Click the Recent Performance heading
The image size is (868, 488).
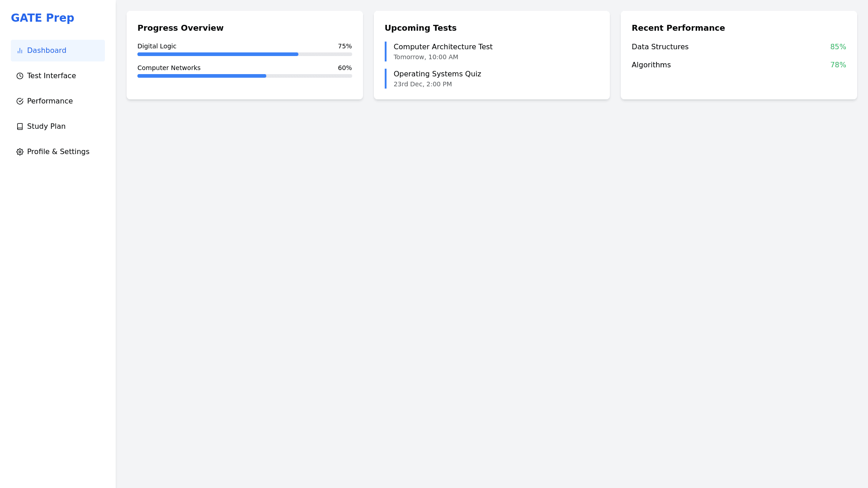coord(678,28)
